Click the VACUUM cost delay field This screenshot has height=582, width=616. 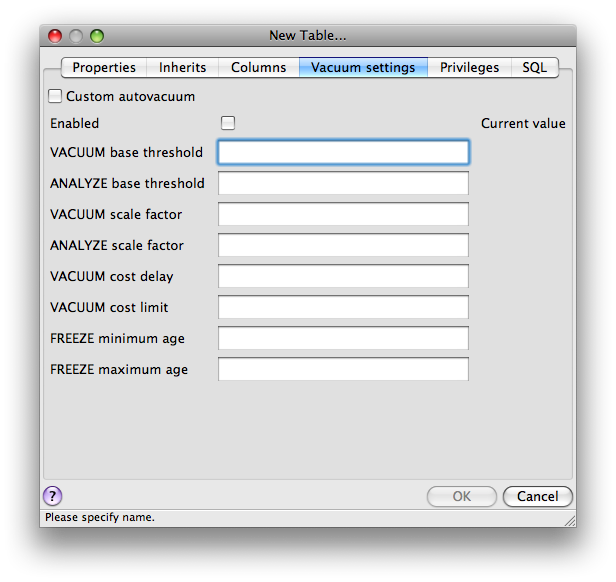343,276
